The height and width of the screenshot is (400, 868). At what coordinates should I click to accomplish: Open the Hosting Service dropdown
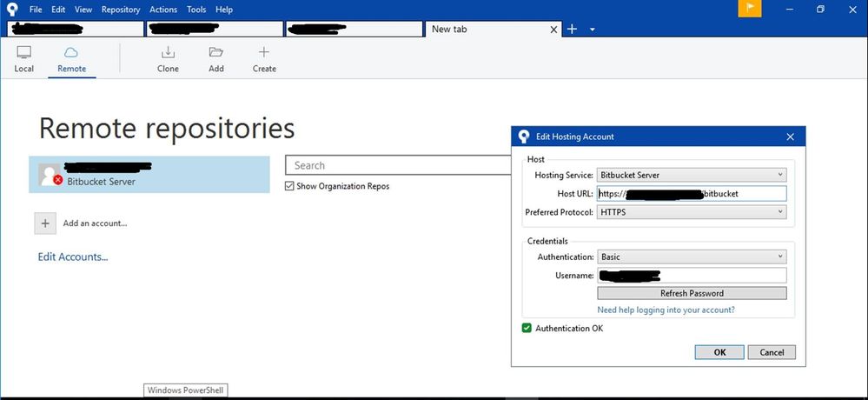tap(692, 175)
